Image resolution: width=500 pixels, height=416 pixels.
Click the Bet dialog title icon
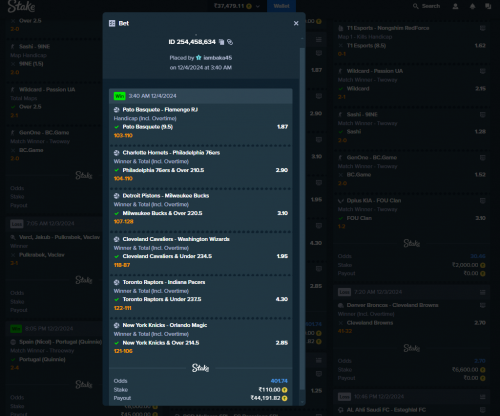[x=112, y=23]
